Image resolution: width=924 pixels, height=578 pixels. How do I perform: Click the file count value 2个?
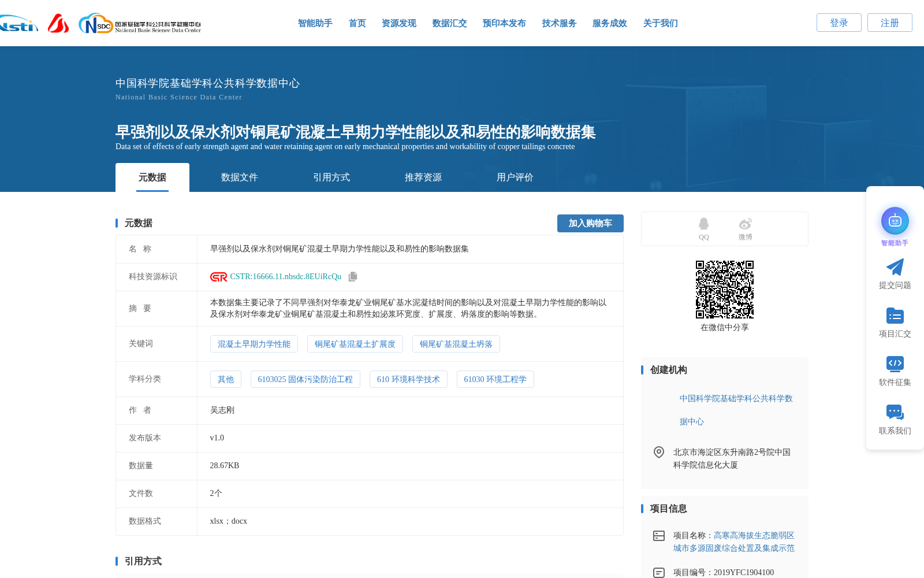216,494
